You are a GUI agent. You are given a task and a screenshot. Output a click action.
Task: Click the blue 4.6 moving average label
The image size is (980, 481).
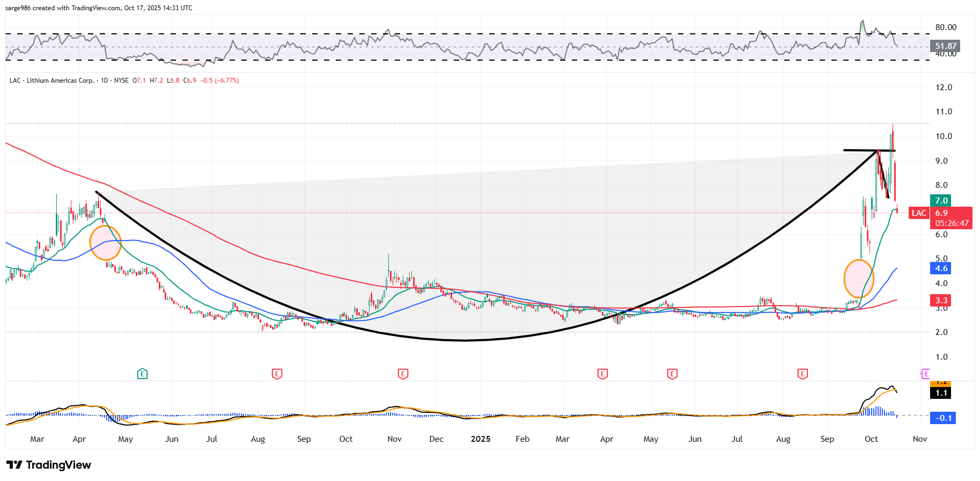click(941, 268)
